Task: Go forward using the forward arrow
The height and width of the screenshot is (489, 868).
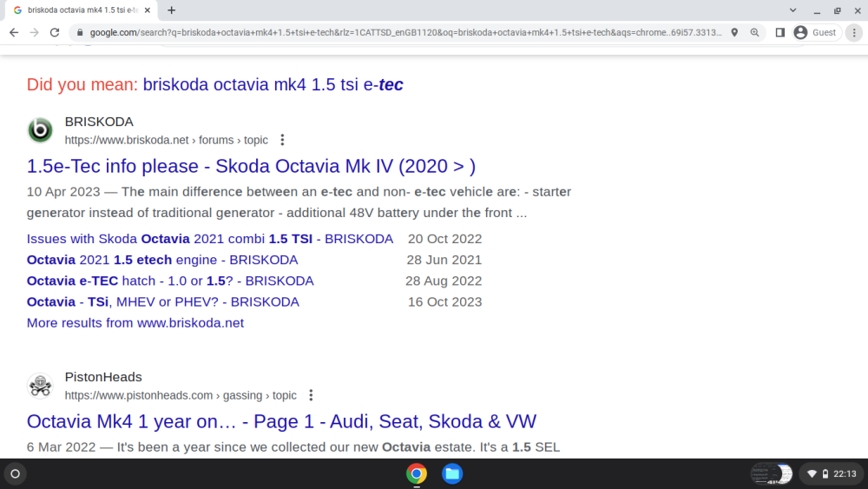Action: (35, 33)
